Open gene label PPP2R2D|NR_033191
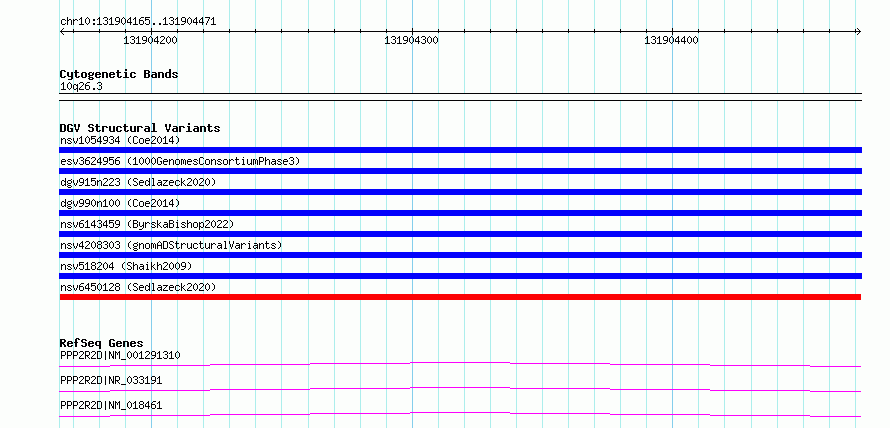 click(111, 380)
